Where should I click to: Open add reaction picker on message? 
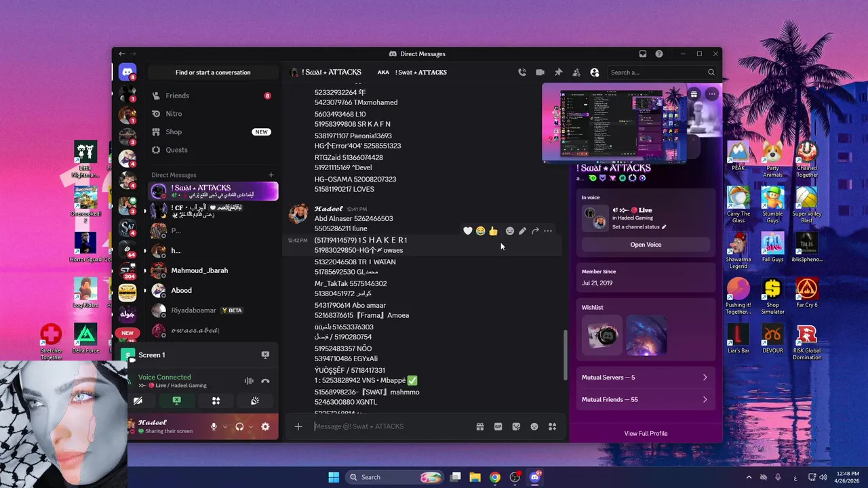[510, 231]
